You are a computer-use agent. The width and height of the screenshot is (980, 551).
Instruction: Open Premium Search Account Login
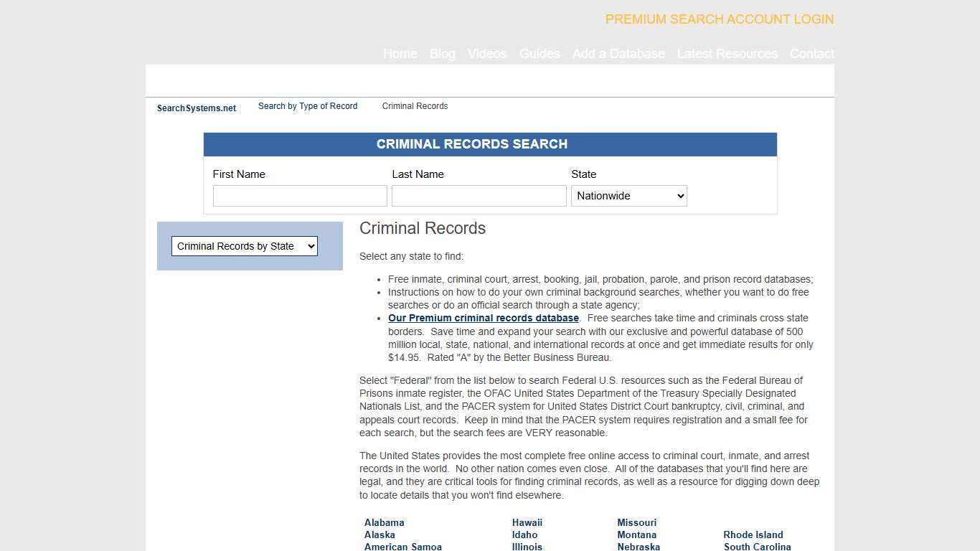coord(719,19)
